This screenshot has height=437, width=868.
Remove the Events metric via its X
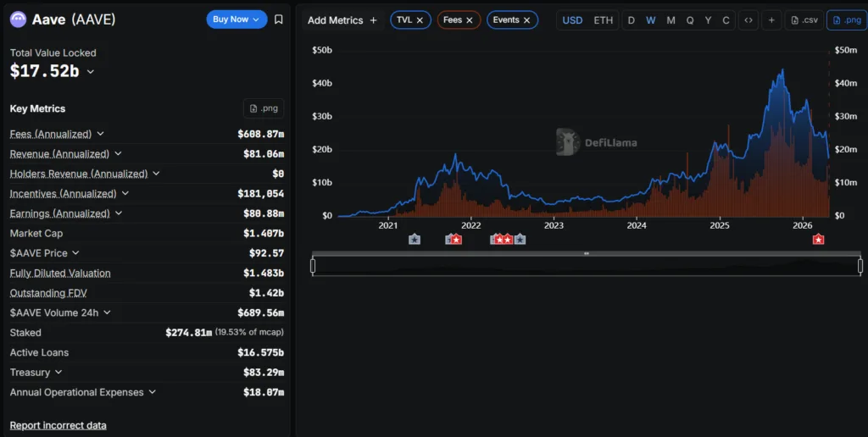pos(527,20)
